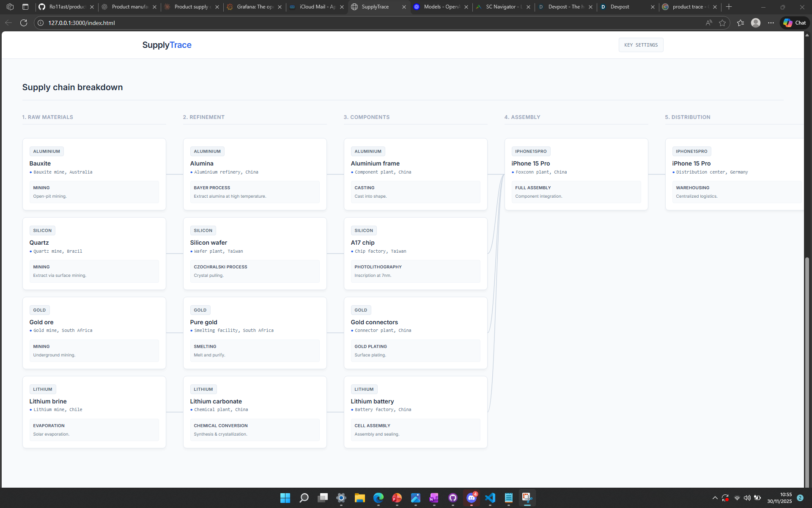Open browser profile avatar icon
This screenshot has width=812, height=508.
tap(755, 23)
